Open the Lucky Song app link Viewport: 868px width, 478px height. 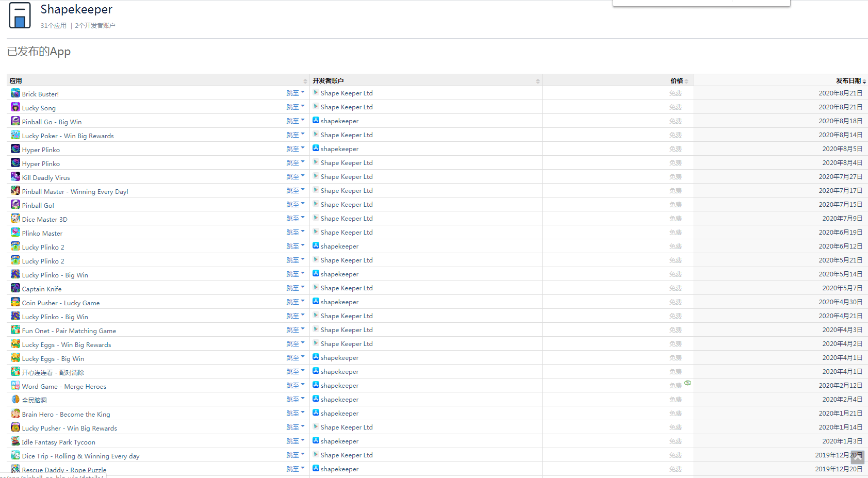(x=39, y=108)
